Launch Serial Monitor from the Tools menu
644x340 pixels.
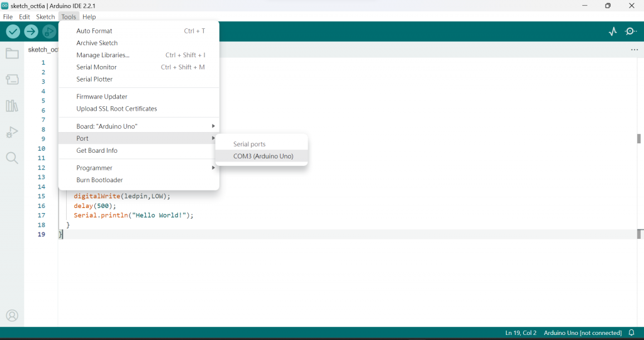[x=139, y=67]
